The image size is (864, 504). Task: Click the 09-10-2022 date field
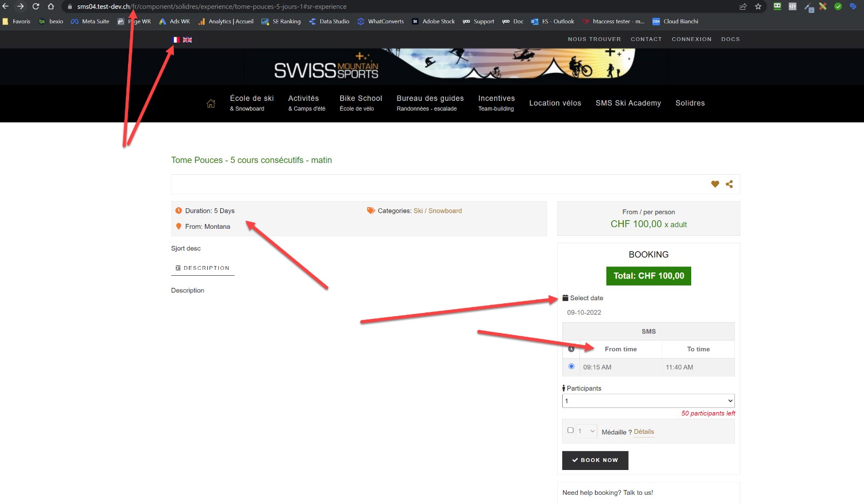click(x=584, y=312)
